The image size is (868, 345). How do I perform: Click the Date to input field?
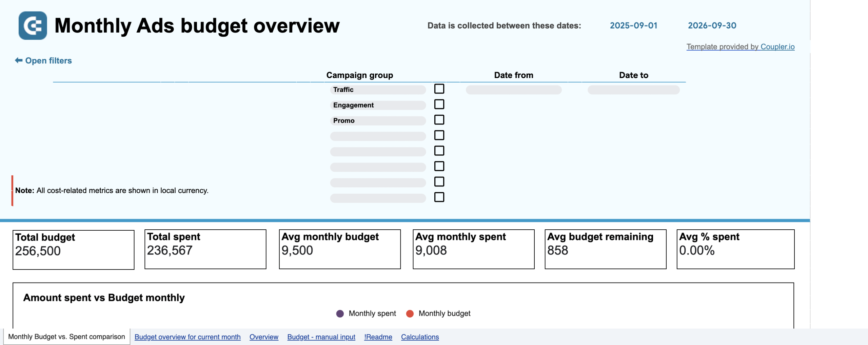633,90
